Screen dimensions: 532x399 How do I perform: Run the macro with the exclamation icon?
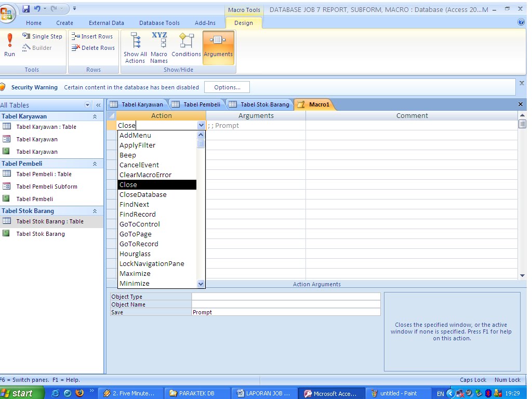pos(10,45)
